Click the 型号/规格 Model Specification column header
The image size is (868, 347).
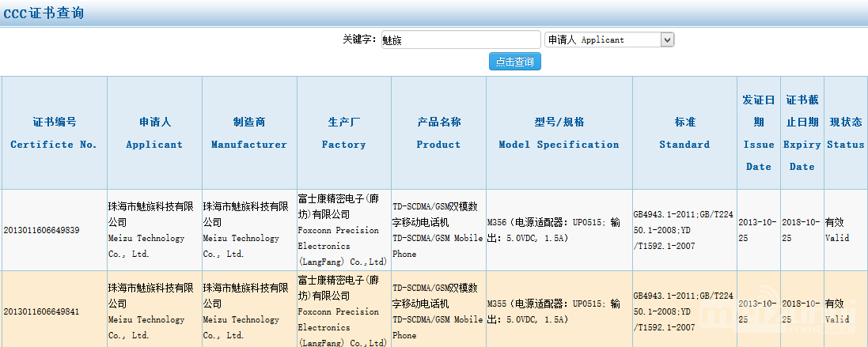pos(559,133)
